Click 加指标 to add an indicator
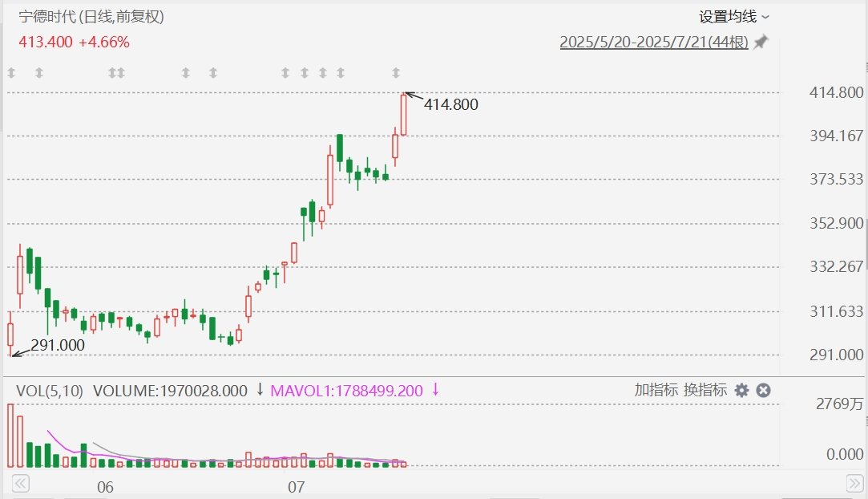Image resolution: width=868 pixels, height=499 pixels. 656,390
